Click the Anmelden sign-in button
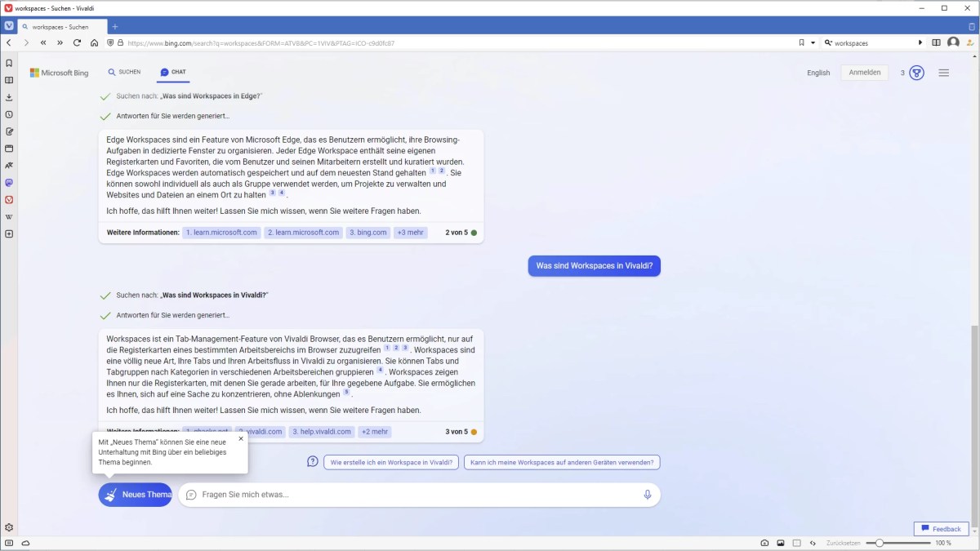Viewport: 980px width, 551px height. tap(864, 73)
